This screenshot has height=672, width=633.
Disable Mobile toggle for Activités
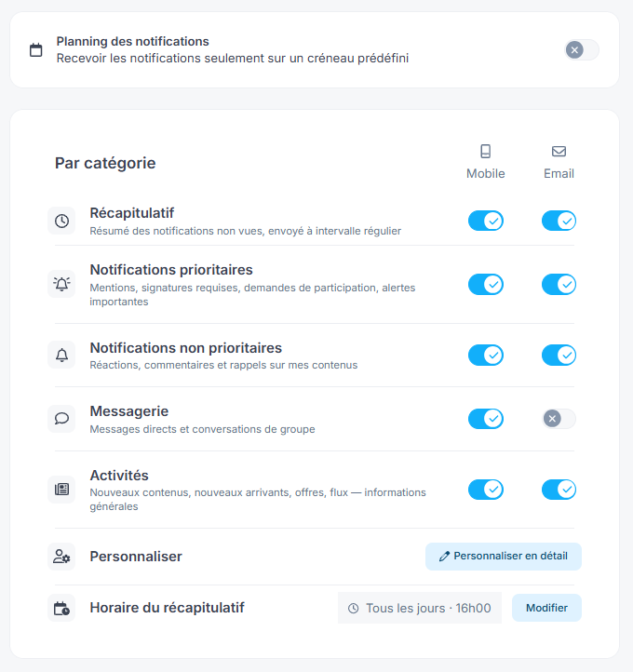(x=486, y=490)
